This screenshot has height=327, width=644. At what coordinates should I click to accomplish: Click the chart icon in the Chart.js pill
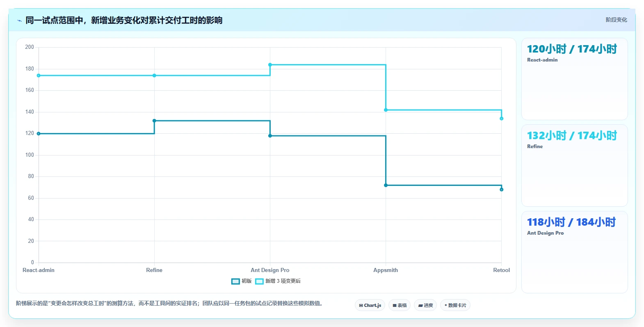[361, 305]
